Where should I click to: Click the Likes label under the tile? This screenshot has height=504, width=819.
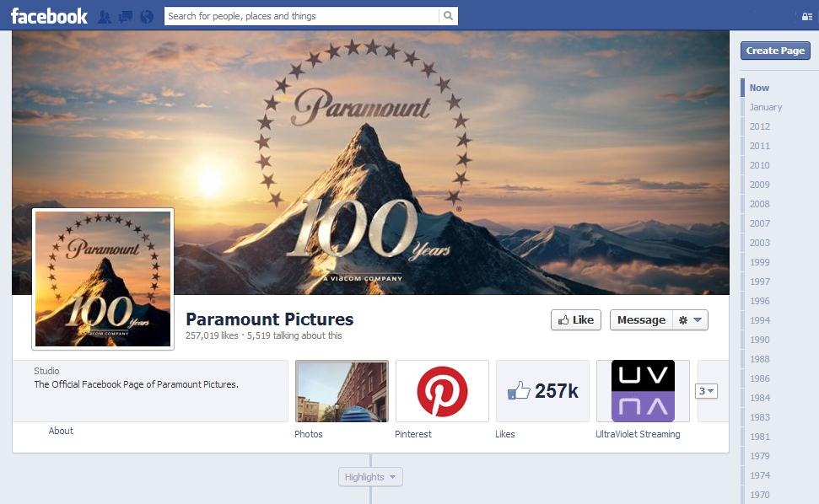[505, 434]
